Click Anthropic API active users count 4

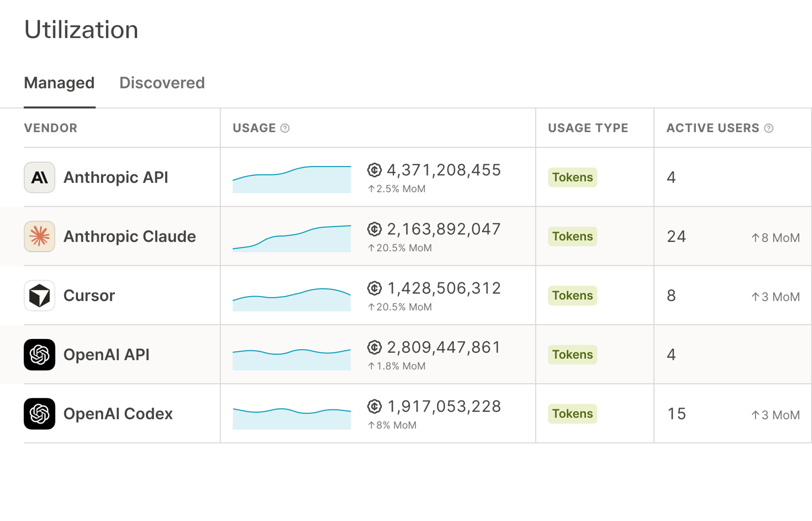coord(671,177)
